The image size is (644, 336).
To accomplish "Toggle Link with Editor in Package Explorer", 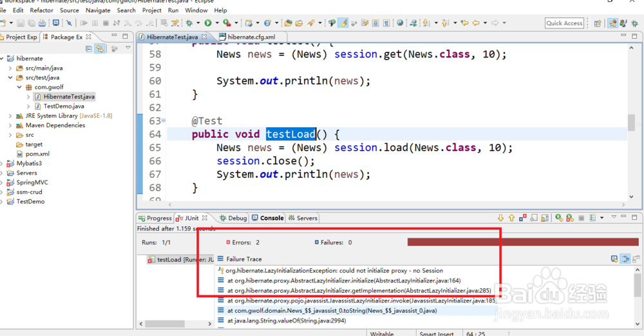I will pos(100,49).
